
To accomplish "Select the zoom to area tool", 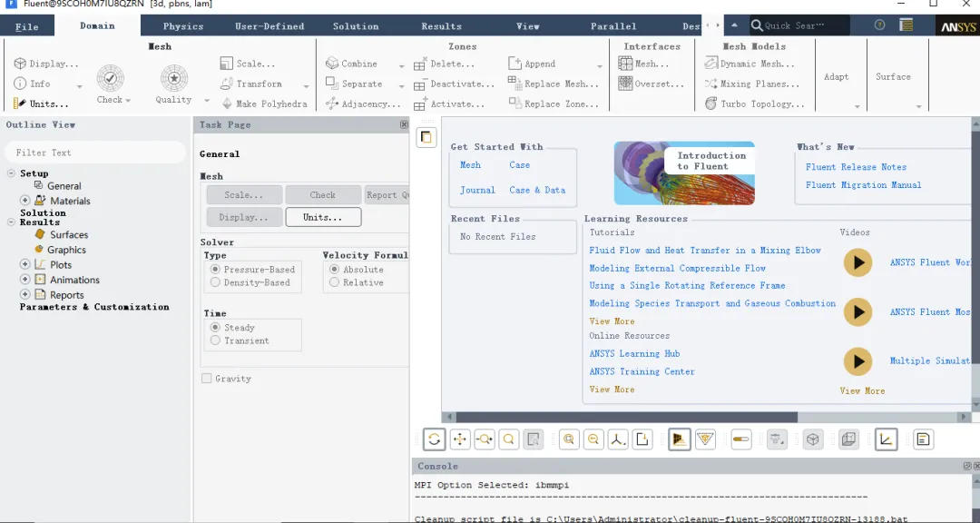I will click(509, 439).
